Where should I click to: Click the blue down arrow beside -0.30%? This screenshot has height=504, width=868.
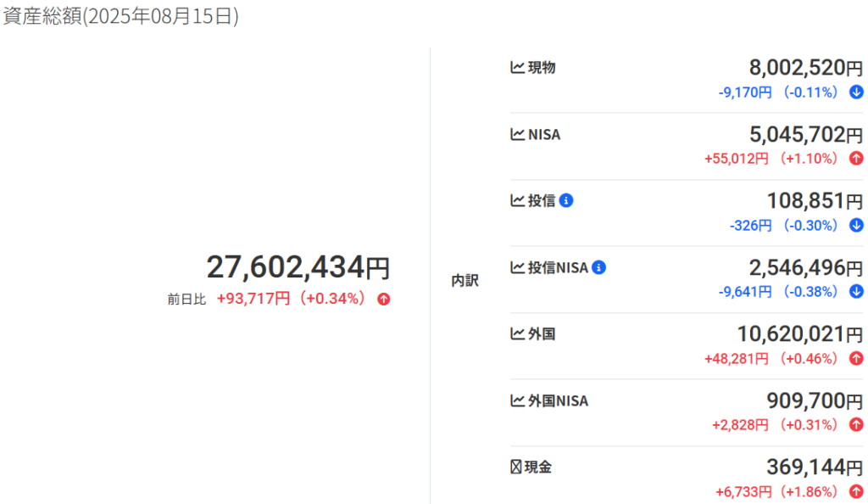(856, 226)
